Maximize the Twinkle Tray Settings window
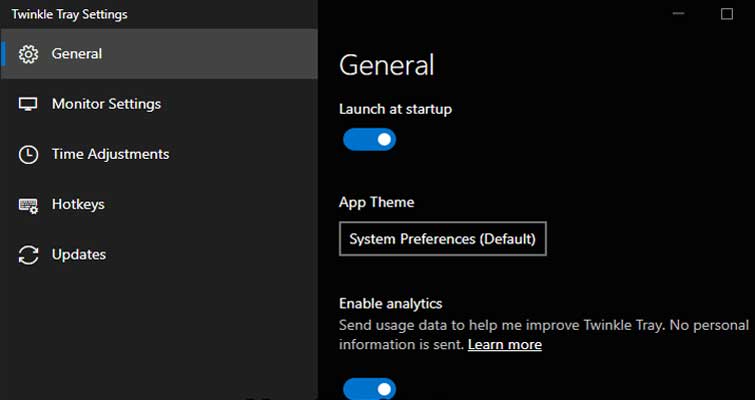This screenshot has width=755, height=400. [x=727, y=14]
